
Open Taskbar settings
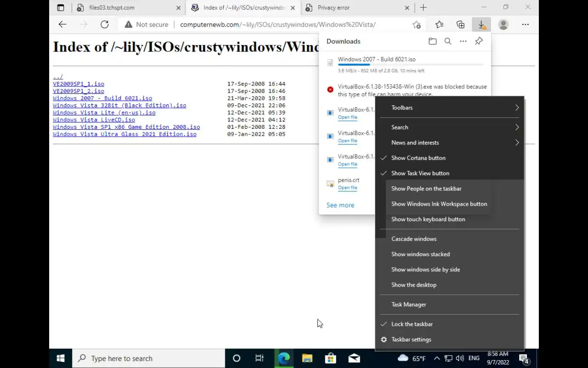click(450, 339)
